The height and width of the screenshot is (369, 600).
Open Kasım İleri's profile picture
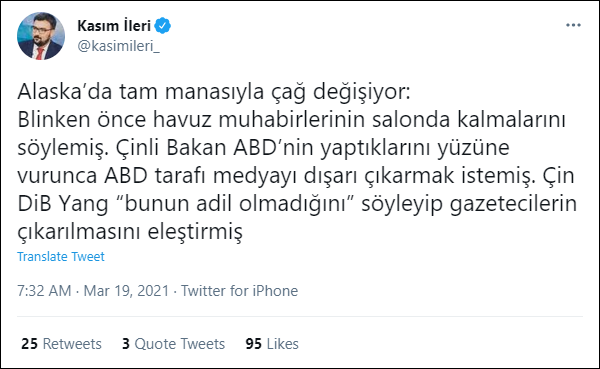(x=41, y=36)
